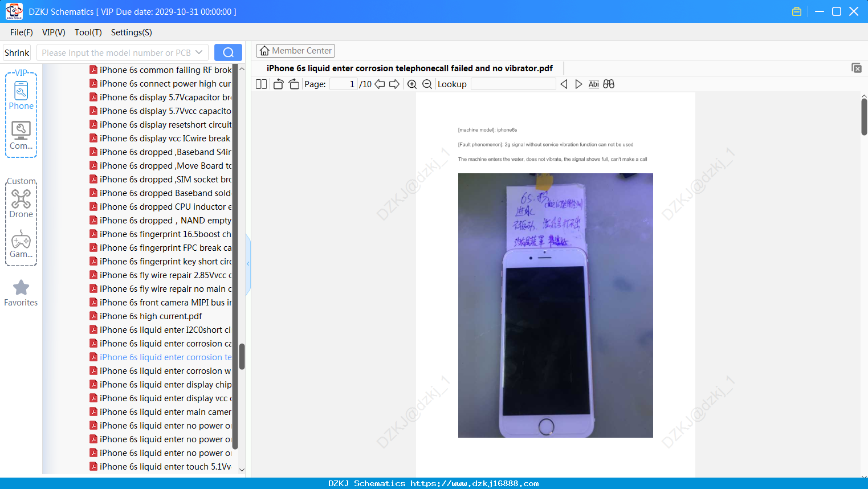The width and height of the screenshot is (868, 489).
Task: Open the Computer category icon
Action: (x=21, y=136)
